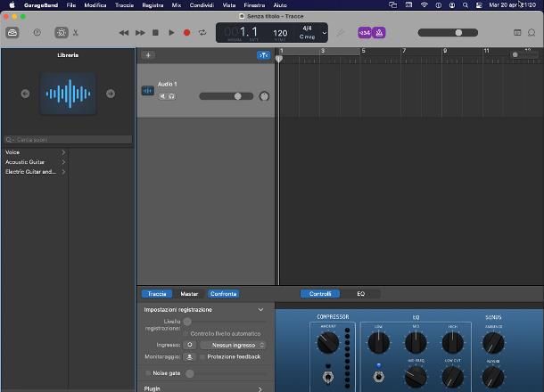Click the time signature and key display
The height and width of the screenshot is (392, 544).
click(x=308, y=33)
